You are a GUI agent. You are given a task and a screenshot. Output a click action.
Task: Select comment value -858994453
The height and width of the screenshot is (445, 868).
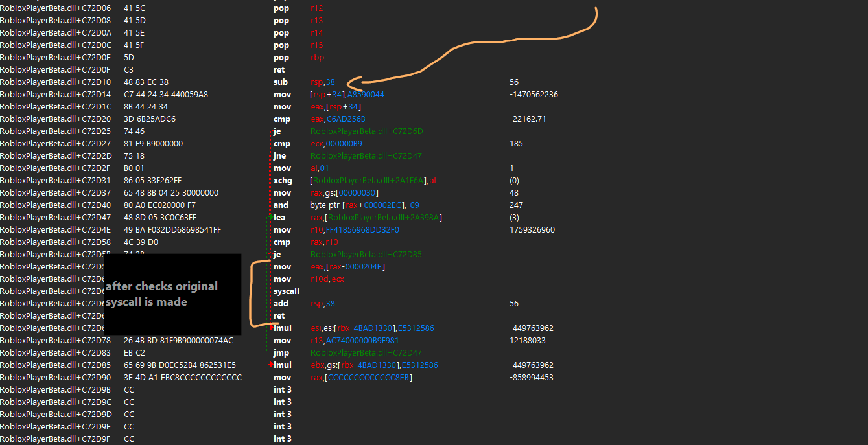(x=532, y=378)
